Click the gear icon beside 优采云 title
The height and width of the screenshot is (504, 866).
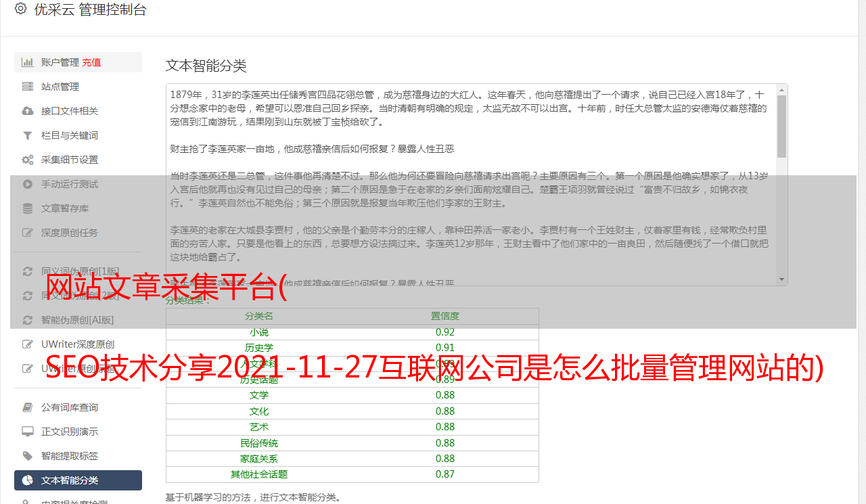click(x=20, y=9)
